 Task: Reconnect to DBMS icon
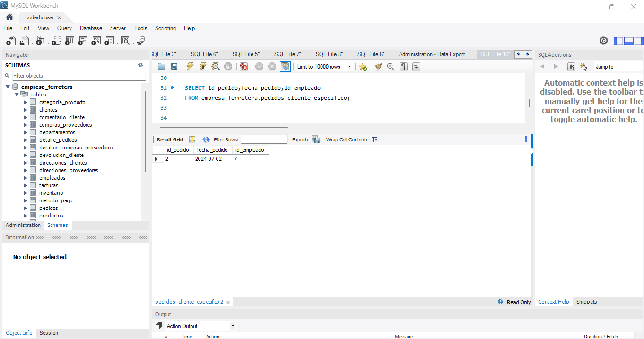pyautogui.click(x=141, y=41)
